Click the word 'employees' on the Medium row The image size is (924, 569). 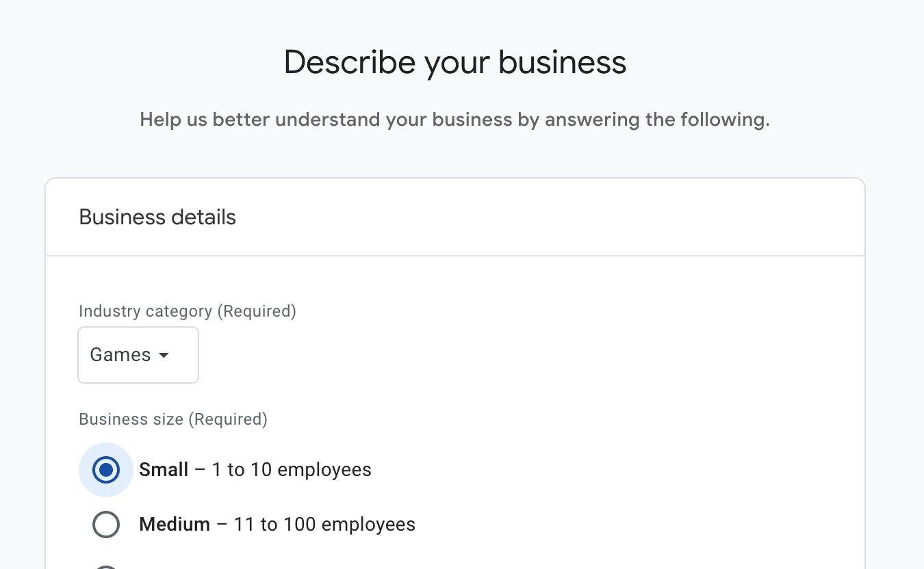click(x=368, y=525)
